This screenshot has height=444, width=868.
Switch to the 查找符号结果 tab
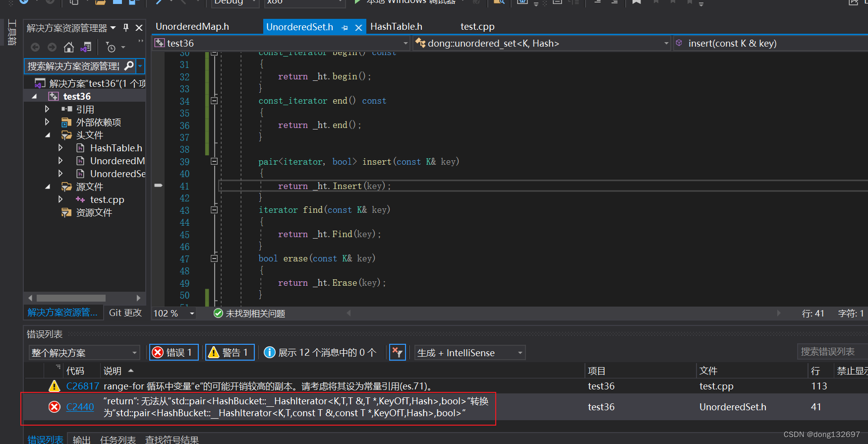point(172,440)
